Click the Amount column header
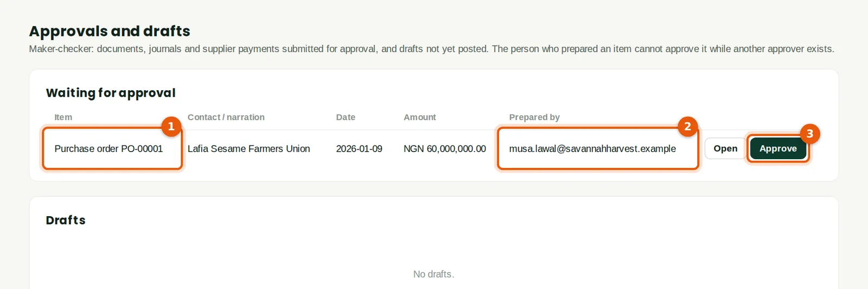The image size is (868, 289). [419, 117]
